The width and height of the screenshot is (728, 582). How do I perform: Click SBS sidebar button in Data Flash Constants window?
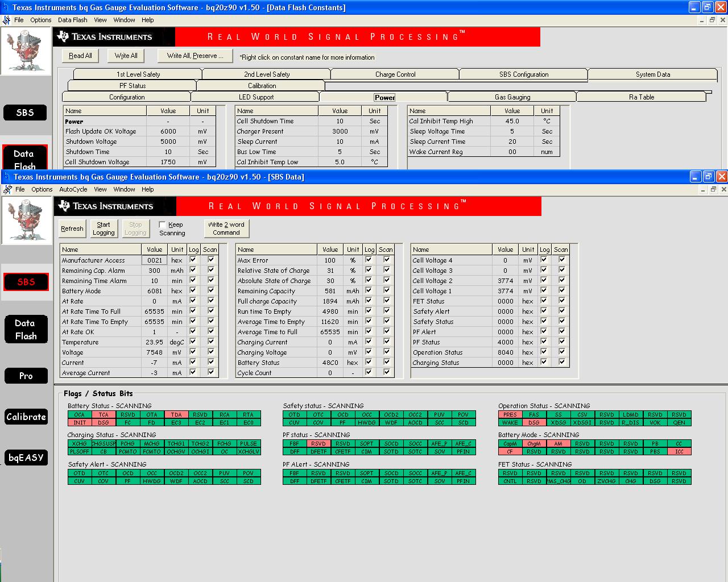[x=24, y=113]
